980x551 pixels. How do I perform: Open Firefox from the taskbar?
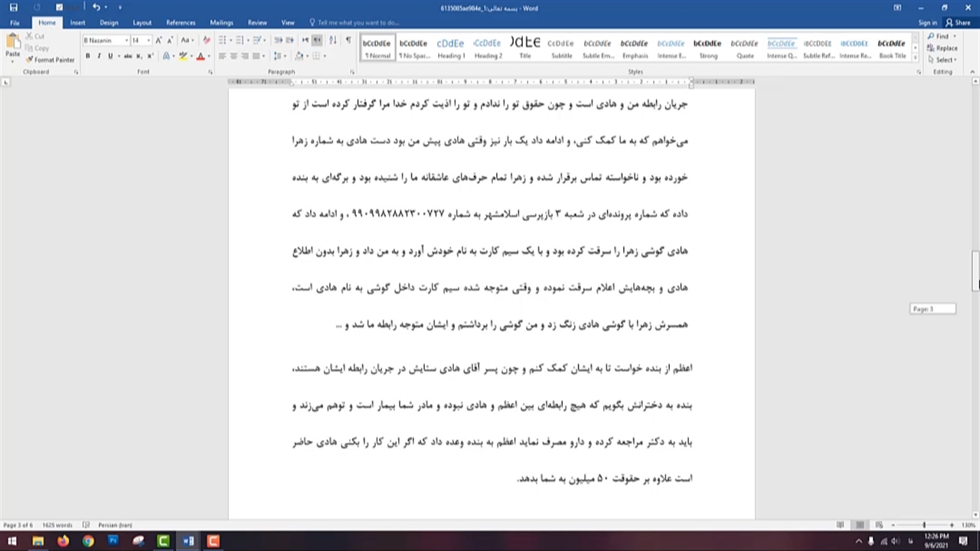click(x=63, y=541)
